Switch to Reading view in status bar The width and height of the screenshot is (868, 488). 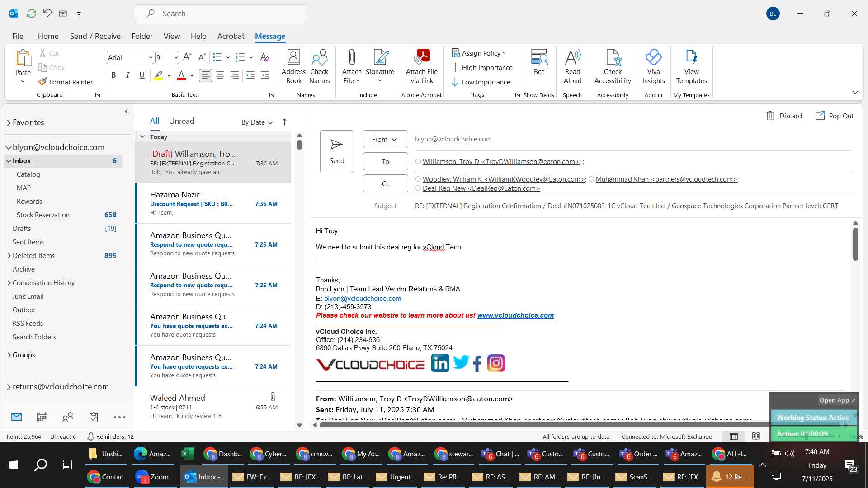click(x=756, y=436)
